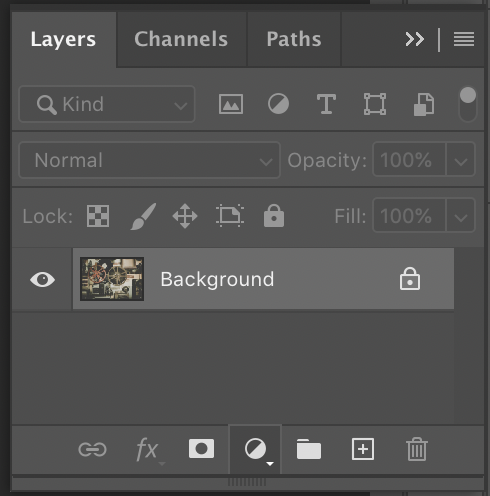
Task: Click the link layers icon
Action: pos(92,449)
